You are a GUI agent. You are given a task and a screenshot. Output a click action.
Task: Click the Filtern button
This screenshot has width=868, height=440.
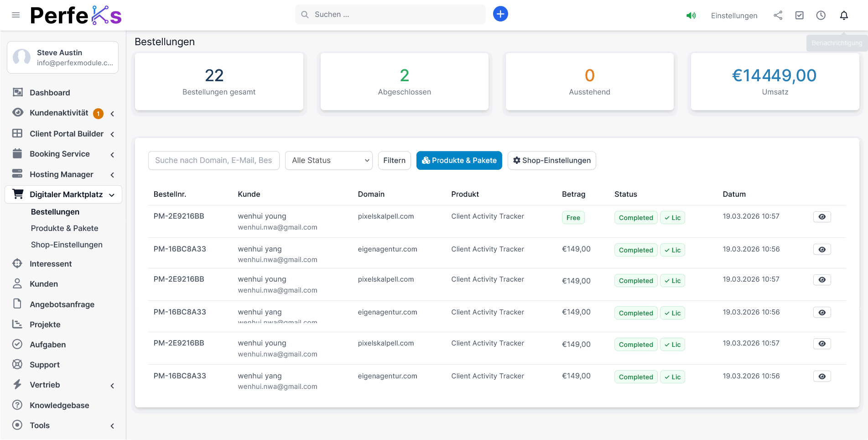click(x=394, y=161)
